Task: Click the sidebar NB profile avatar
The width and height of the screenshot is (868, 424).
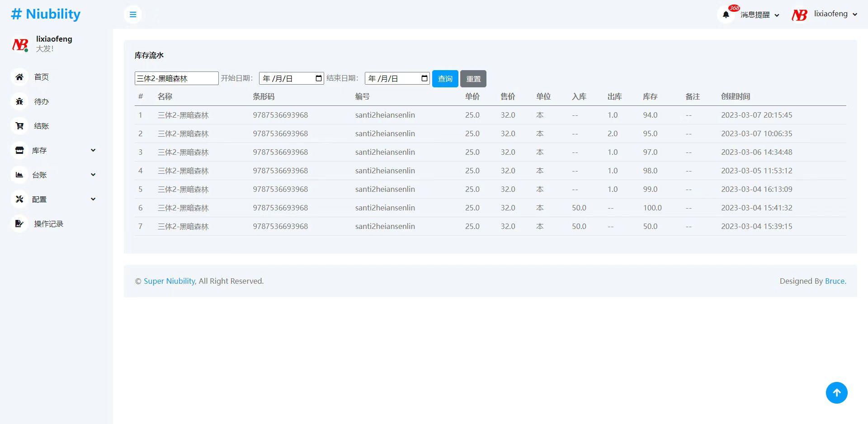Action: pyautogui.click(x=20, y=44)
